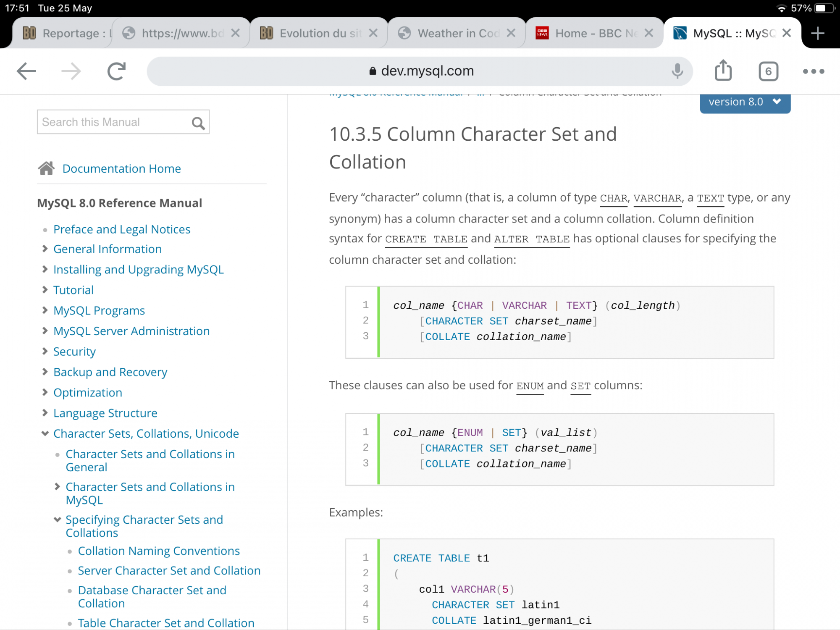This screenshot has width=840, height=630.
Task: Open the General Information link
Action: pyautogui.click(x=108, y=249)
